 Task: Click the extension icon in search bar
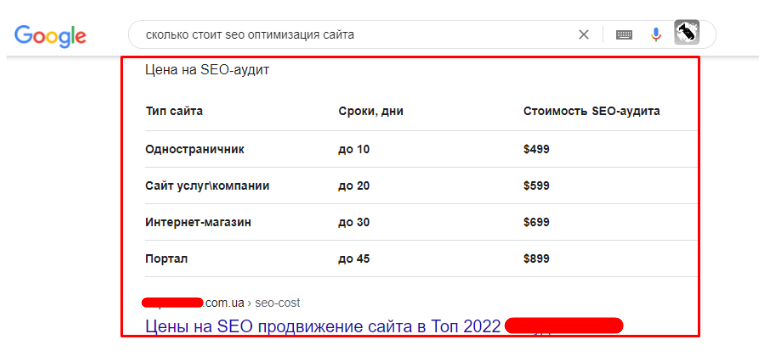click(686, 33)
